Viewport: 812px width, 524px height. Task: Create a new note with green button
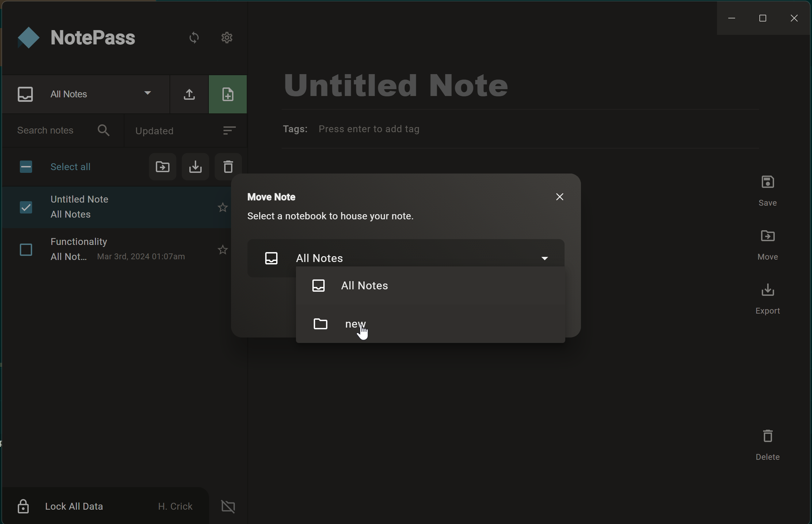(228, 94)
